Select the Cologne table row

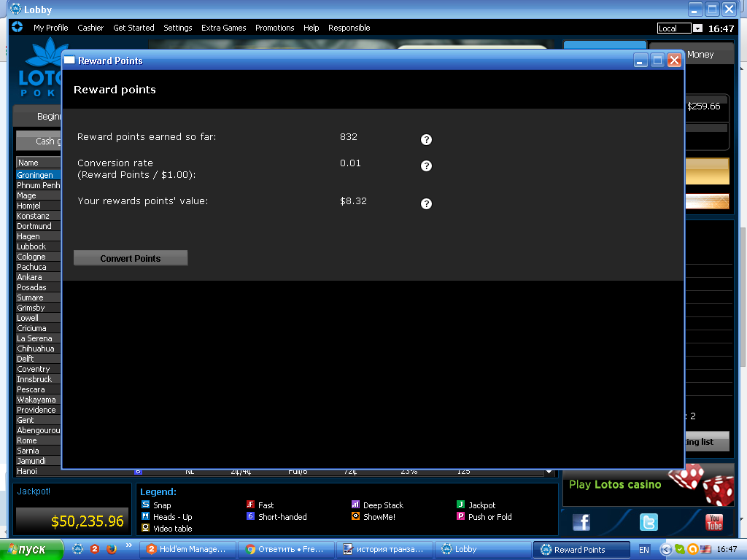(39, 257)
